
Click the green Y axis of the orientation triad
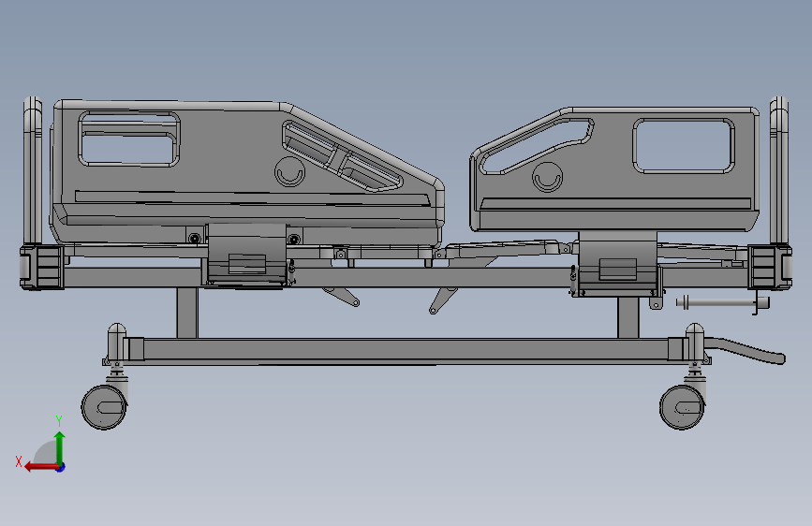[60, 447]
